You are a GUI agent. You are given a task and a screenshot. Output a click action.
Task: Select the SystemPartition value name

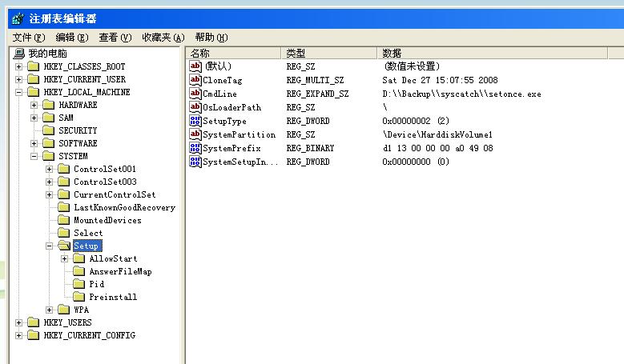coord(240,134)
